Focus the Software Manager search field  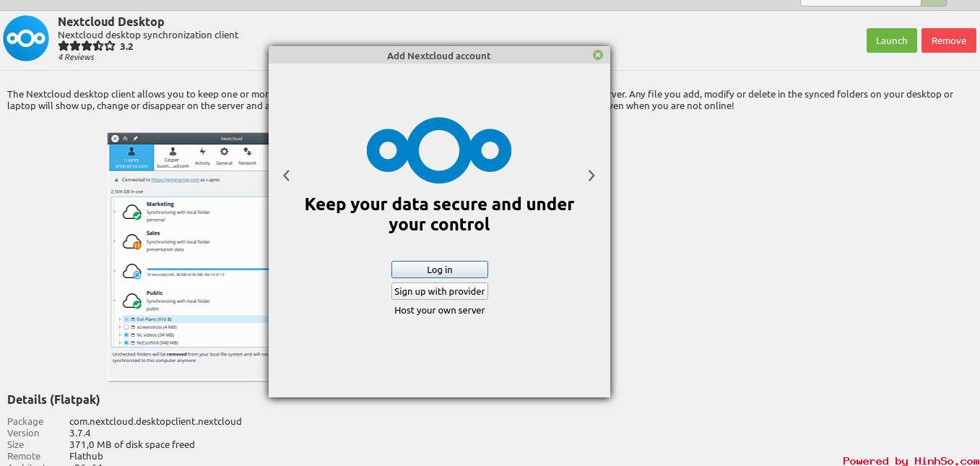pyautogui.click(x=860, y=2)
